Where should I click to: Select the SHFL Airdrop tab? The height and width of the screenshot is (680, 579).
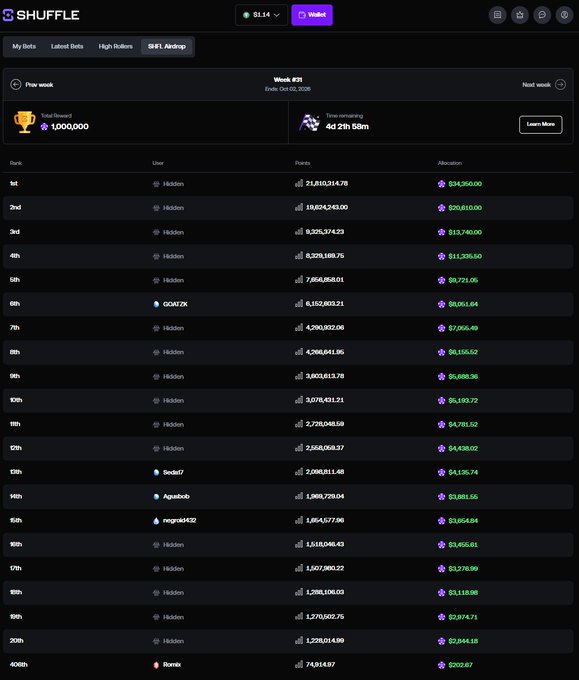[167, 46]
